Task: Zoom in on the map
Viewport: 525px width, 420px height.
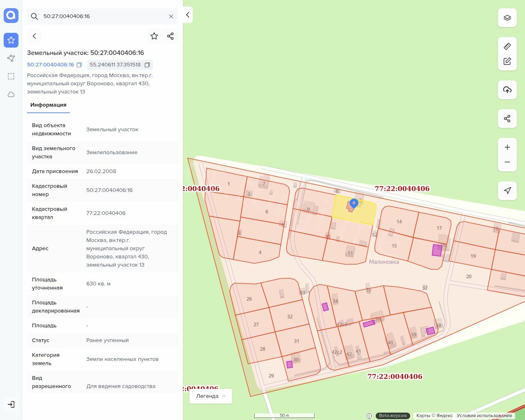Action: click(507, 147)
